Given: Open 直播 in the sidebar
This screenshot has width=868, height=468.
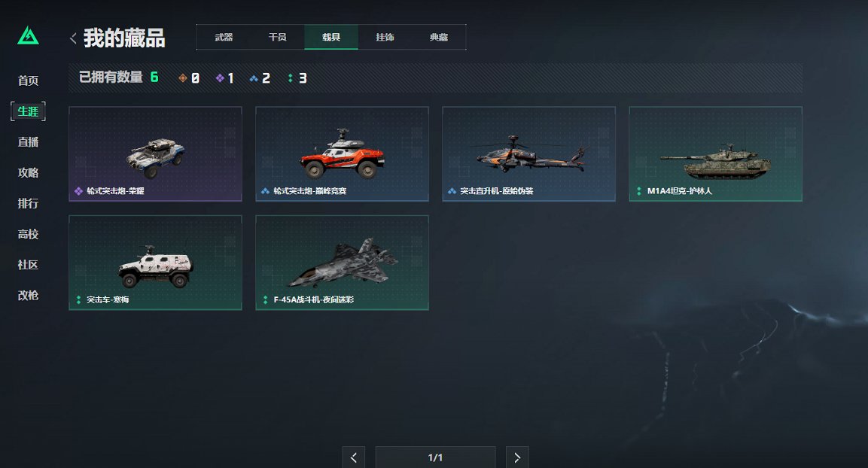Looking at the screenshot, I should click(x=29, y=142).
